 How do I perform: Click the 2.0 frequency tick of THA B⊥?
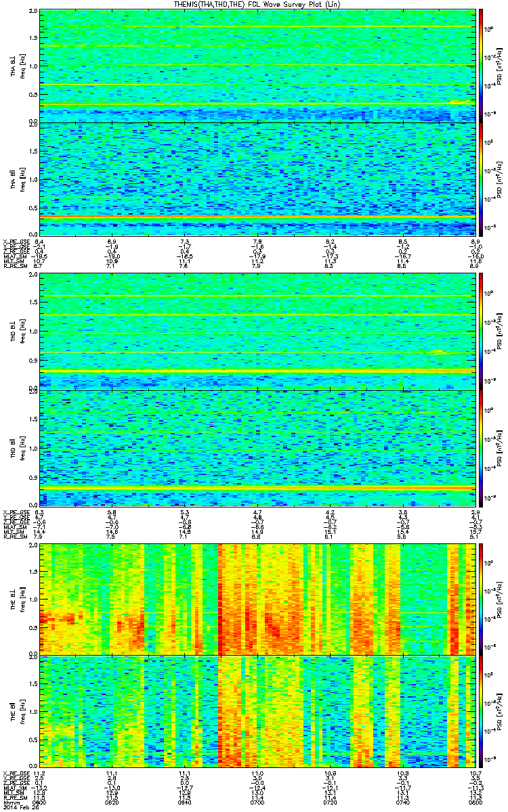tap(34, 12)
